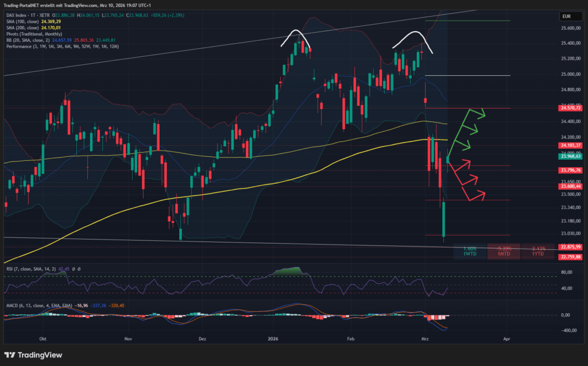Click the red 22.759,88 price axis label
Screen dimensions: 588x366
pos(571,257)
